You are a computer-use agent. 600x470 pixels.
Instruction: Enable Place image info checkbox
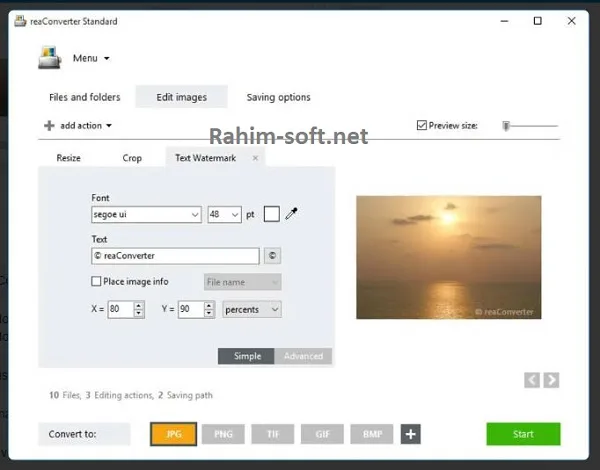point(96,281)
